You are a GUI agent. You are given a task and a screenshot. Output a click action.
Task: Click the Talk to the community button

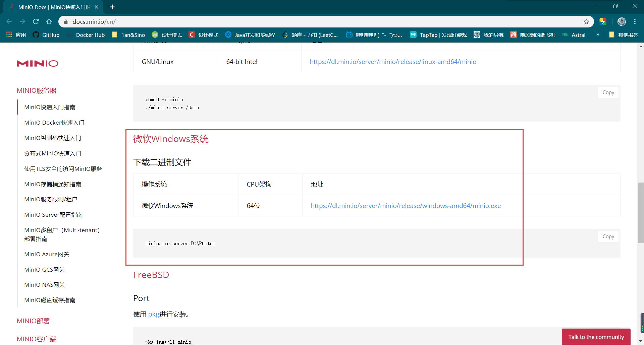point(596,337)
